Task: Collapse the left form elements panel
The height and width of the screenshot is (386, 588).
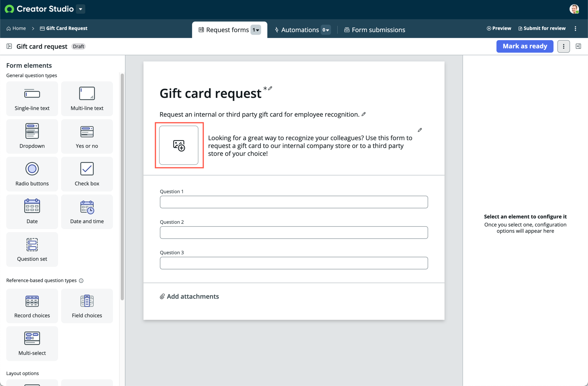Action: click(9, 46)
